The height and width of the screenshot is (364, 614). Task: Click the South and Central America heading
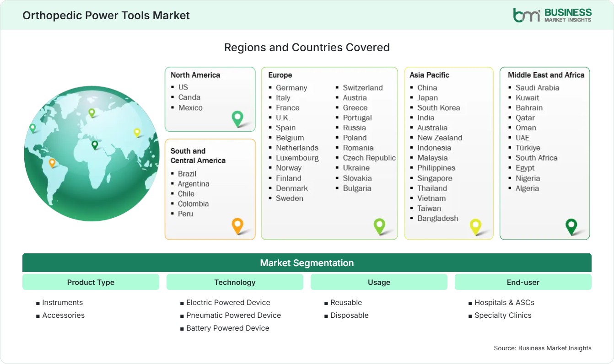coord(198,155)
